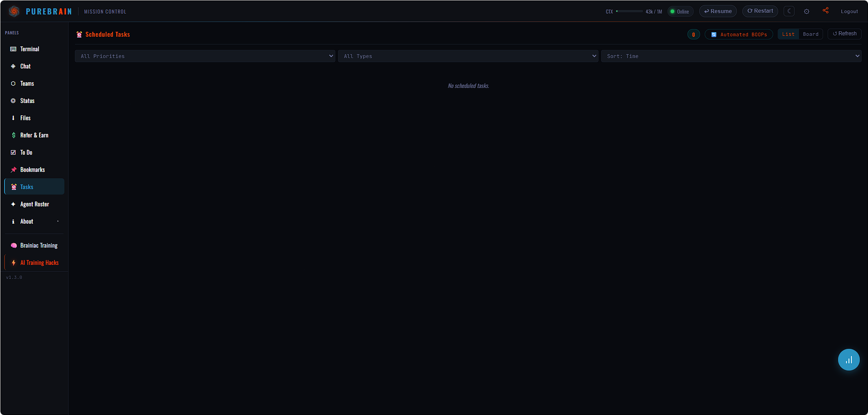This screenshot has height=415, width=868.
Task: Open the All Types filter dropdown
Action: tap(468, 56)
